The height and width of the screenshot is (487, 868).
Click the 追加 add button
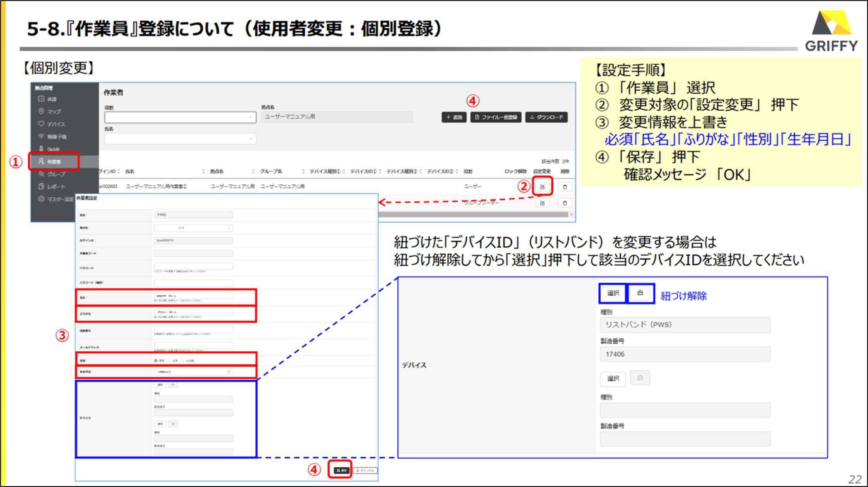pos(454,117)
